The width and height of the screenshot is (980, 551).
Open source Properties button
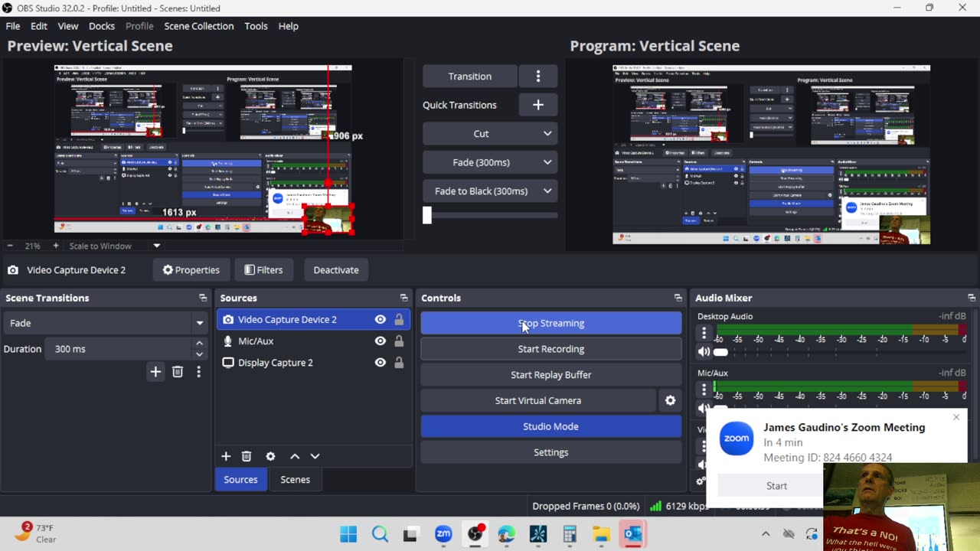coord(191,270)
